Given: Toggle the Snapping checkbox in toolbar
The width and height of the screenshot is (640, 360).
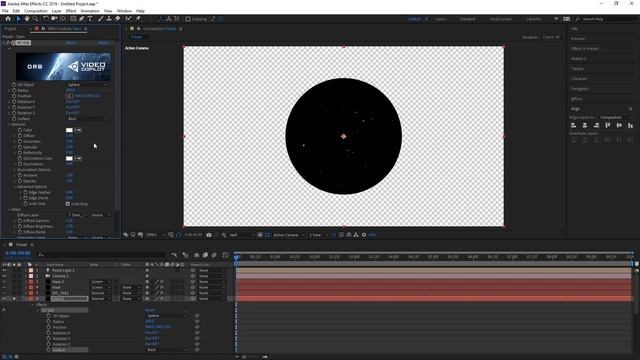Looking at the screenshot, I should [x=188, y=19].
